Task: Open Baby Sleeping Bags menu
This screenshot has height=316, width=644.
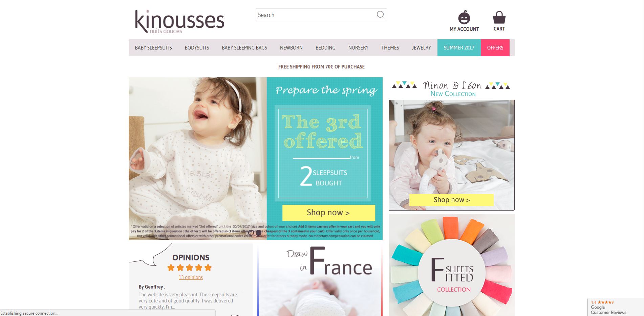Action: coord(244,48)
